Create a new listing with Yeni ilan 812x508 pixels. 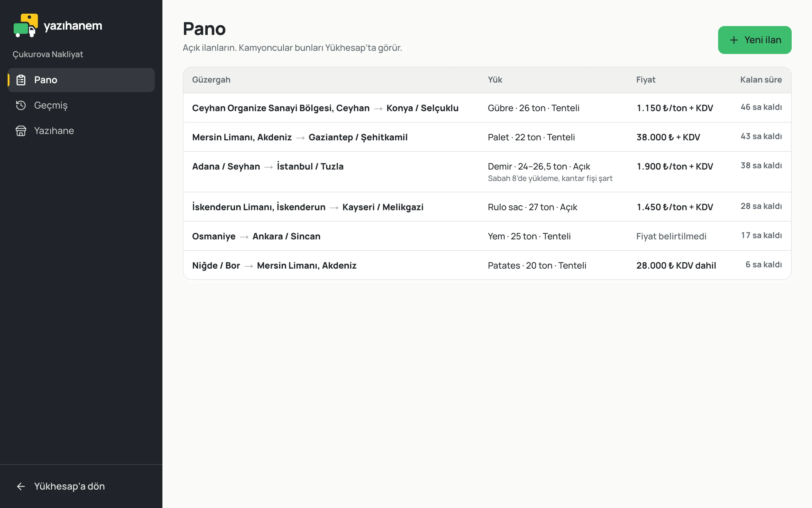click(x=755, y=40)
